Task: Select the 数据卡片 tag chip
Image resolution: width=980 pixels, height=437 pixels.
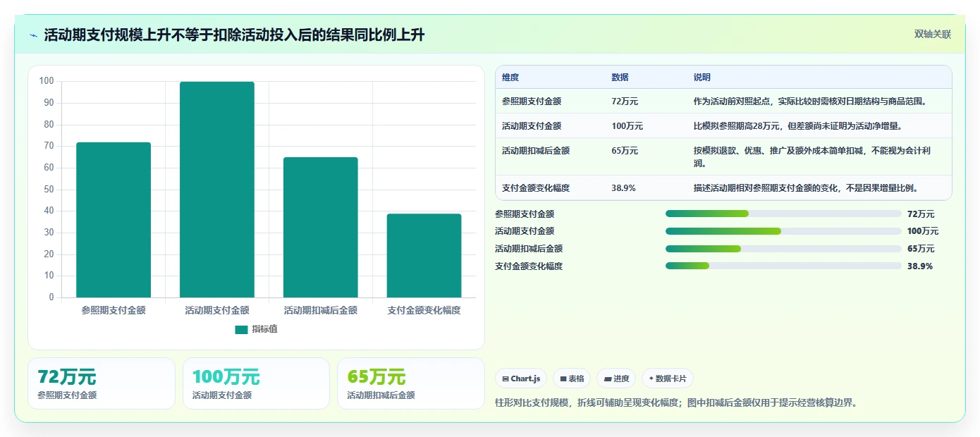Action: [x=668, y=378]
